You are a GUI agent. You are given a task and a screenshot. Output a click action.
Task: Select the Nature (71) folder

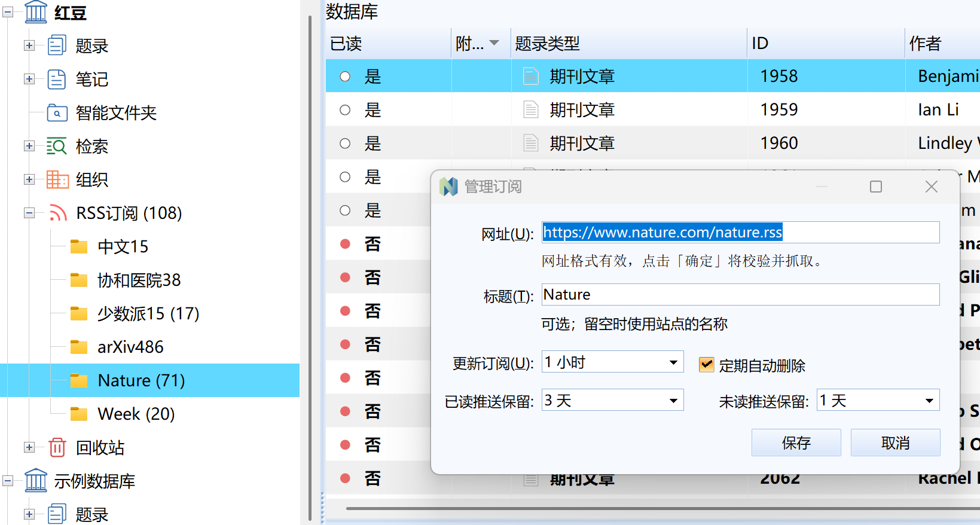coord(148,380)
